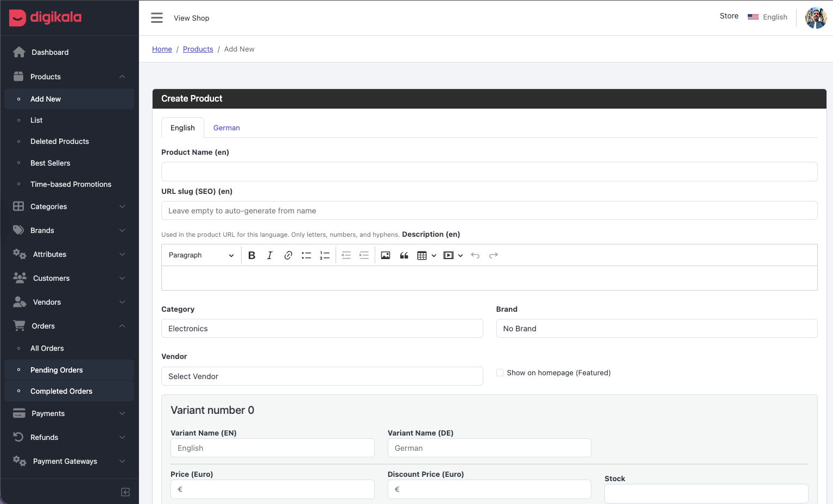Undo the last editor change
The image size is (833, 504).
(475, 255)
